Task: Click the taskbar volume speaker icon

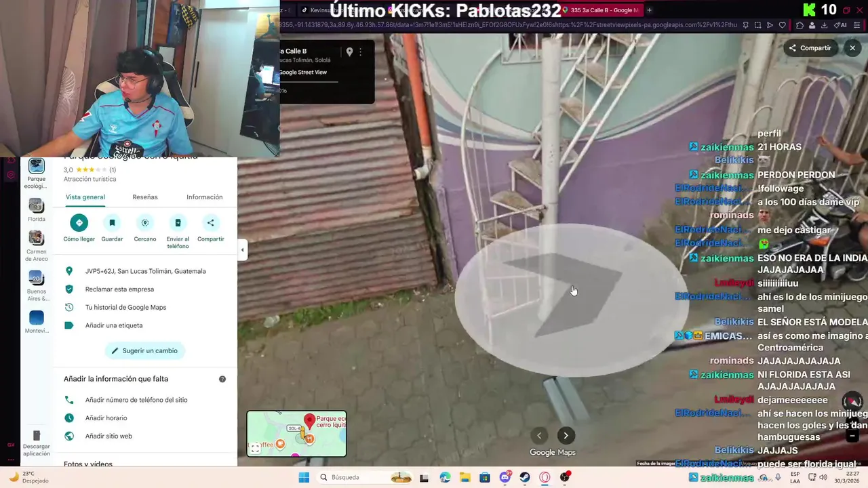Action: coord(823,477)
